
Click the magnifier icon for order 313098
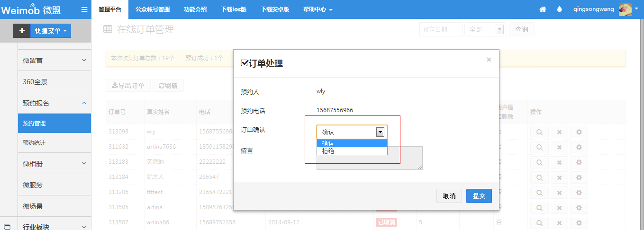tap(539, 132)
